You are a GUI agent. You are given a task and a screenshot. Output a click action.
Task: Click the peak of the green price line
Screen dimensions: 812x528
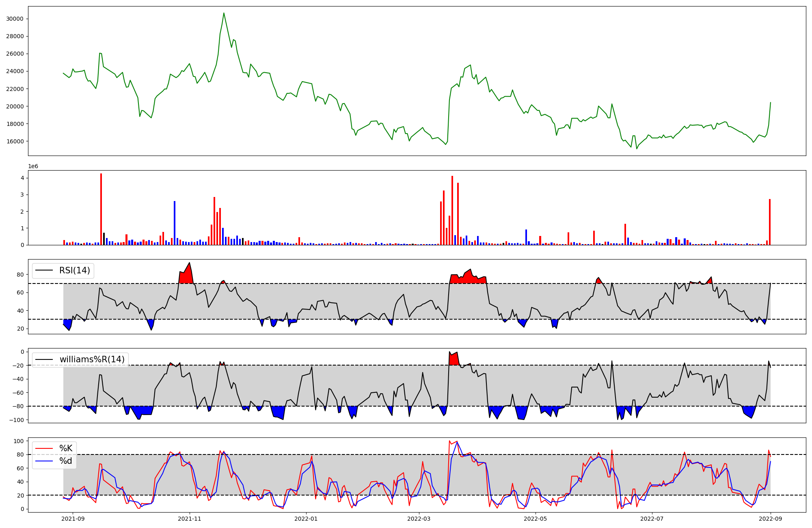224,13
